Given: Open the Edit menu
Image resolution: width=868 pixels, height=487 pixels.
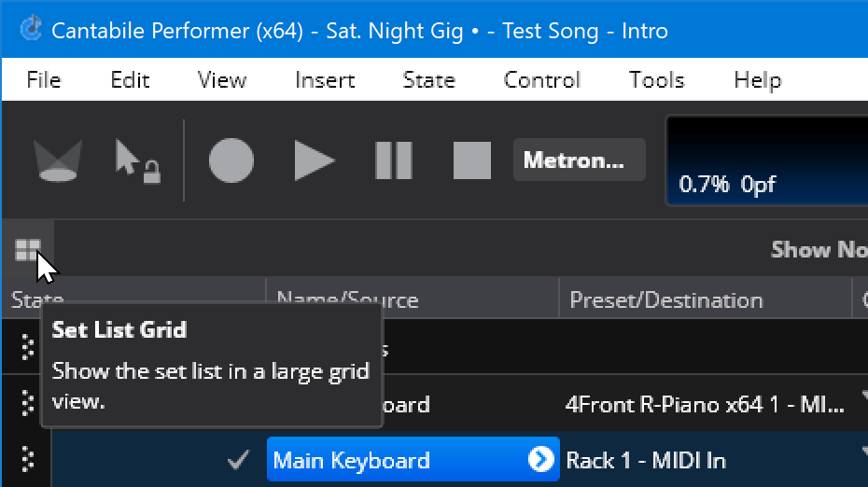Looking at the screenshot, I should pyautogui.click(x=130, y=80).
